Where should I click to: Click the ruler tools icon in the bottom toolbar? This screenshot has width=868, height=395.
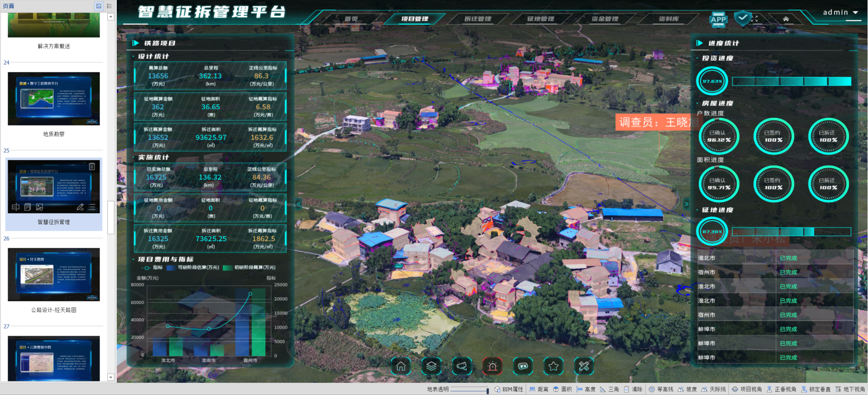[x=584, y=366]
